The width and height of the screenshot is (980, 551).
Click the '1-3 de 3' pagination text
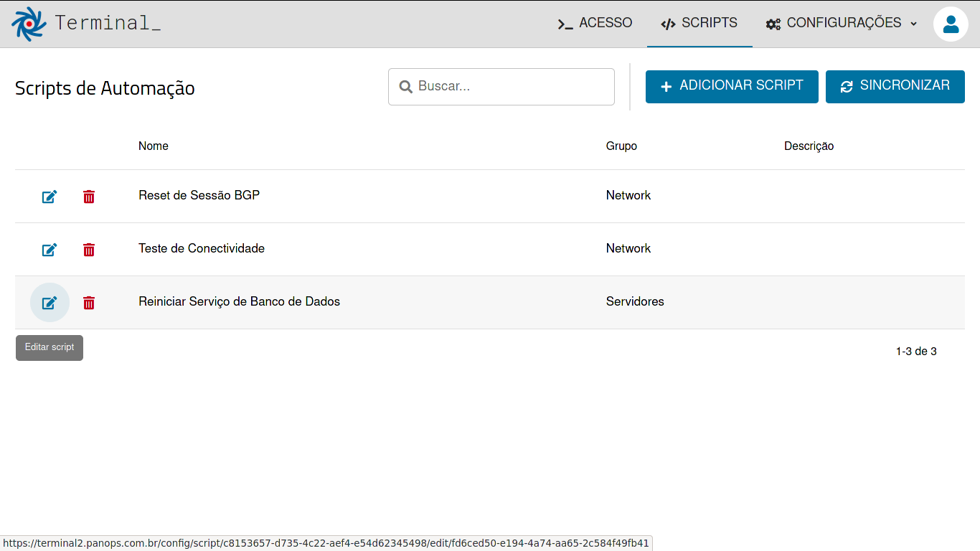point(916,352)
